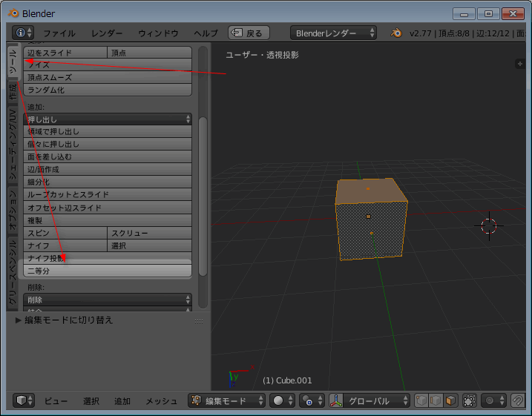Toggle snap magnet icon
This screenshot has width=532, height=416.
click(x=518, y=400)
